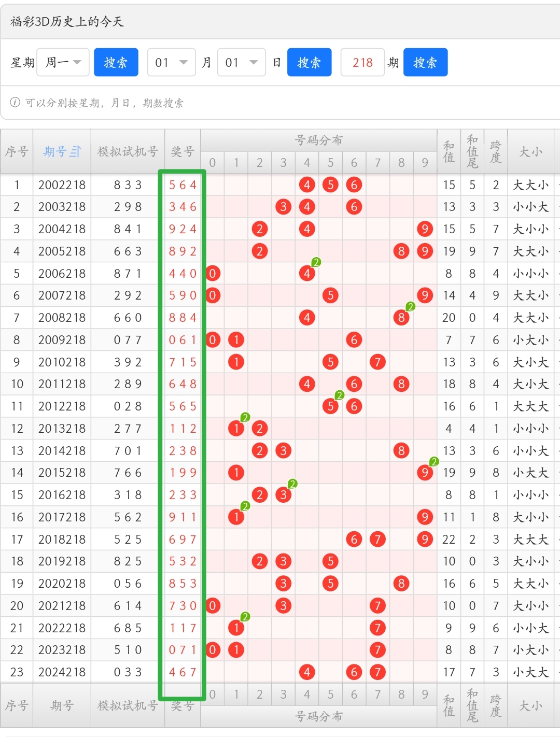Viewport: 560px width, 737px height.
Task: Click red ball 7 in row 2022218
Action: point(377,628)
